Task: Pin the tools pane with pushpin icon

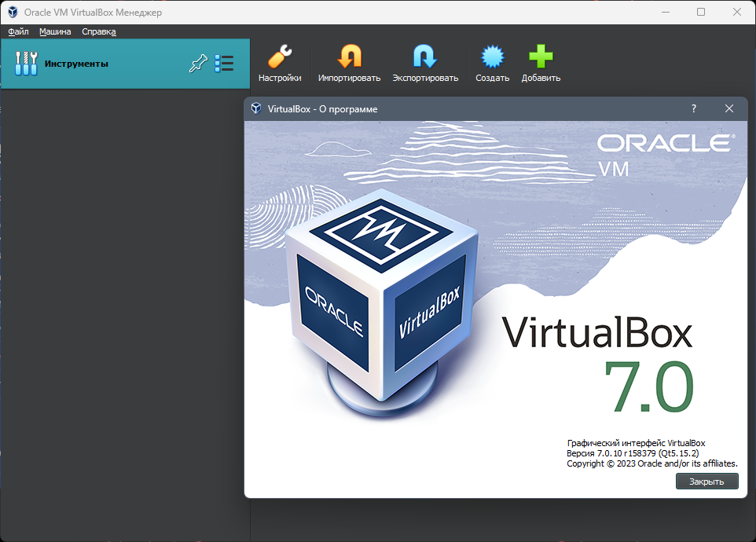Action: [198, 63]
